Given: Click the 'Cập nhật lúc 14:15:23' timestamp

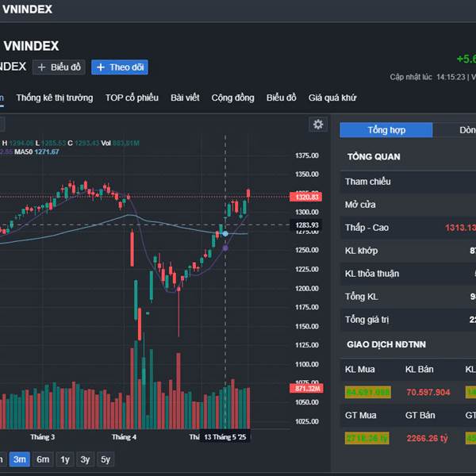Looking at the screenshot, I should 428,77.
